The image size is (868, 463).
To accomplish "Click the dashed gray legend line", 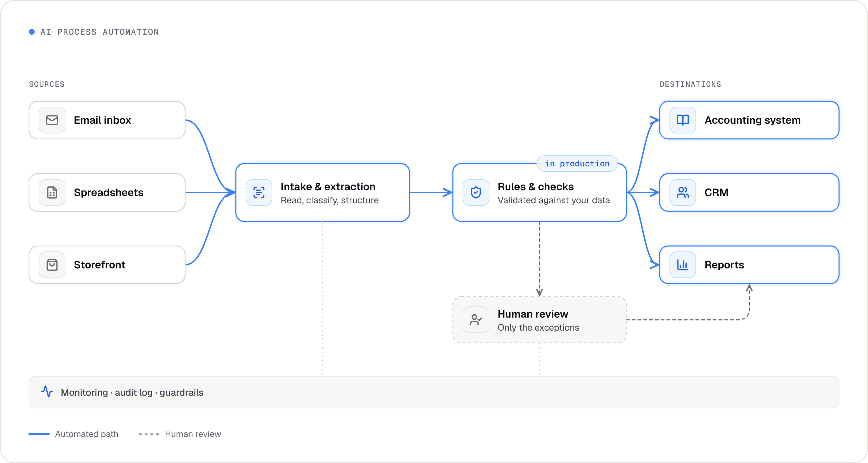I will pos(149,434).
